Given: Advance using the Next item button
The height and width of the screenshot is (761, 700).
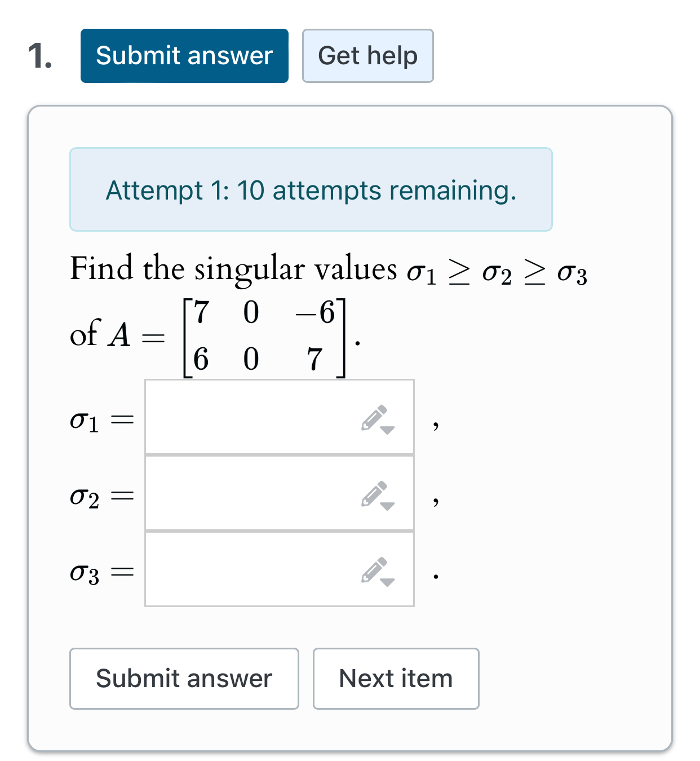Looking at the screenshot, I should coord(395,678).
